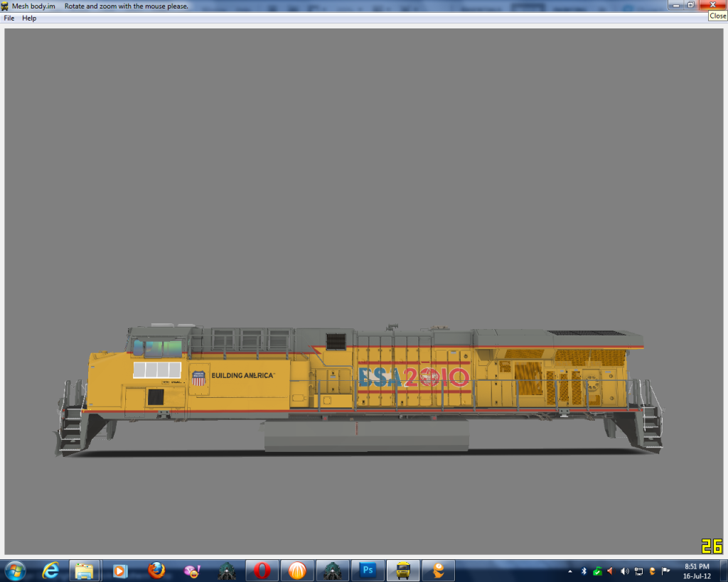
Task: Click the yellow locomotive model in the viewport
Action: tap(359, 390)
